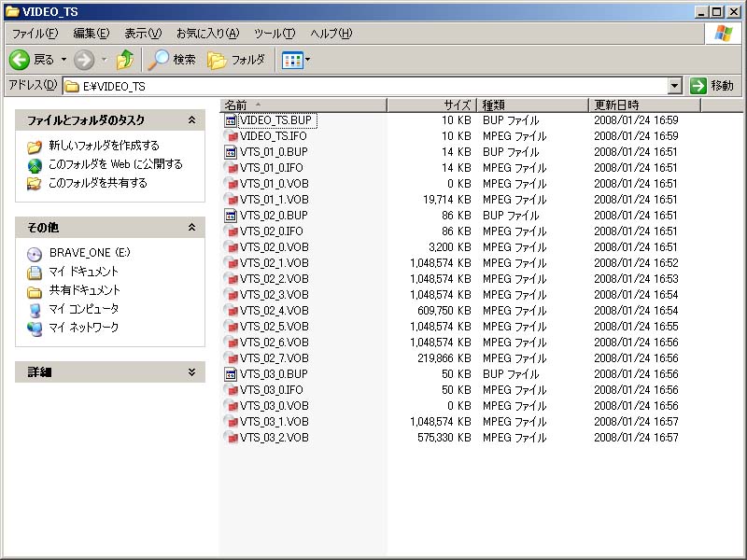This screenshot has height=560, width=747.
Task: Select the VTS_01_1.VOB file icon
Action: click(x=231, y=200)
